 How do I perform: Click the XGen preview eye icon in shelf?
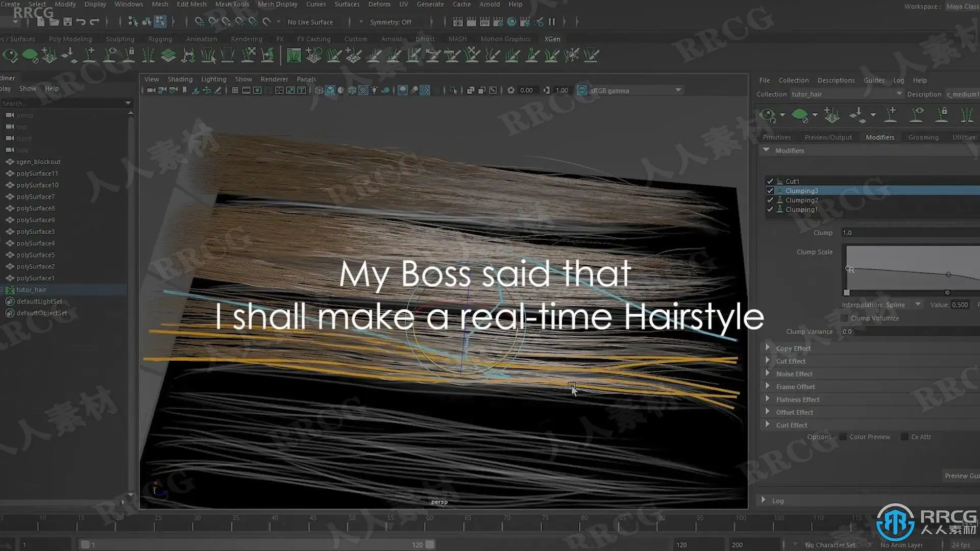[x=10, y=55]
